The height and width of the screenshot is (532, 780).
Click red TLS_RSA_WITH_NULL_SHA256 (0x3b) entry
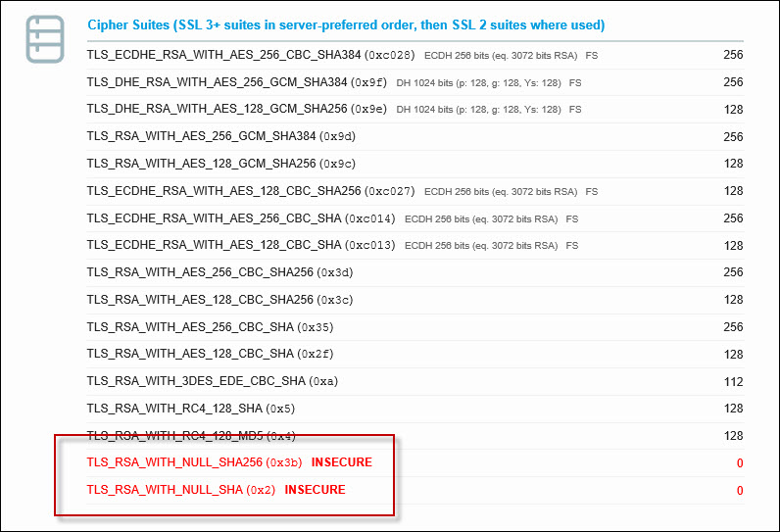[x=194, y=462]
